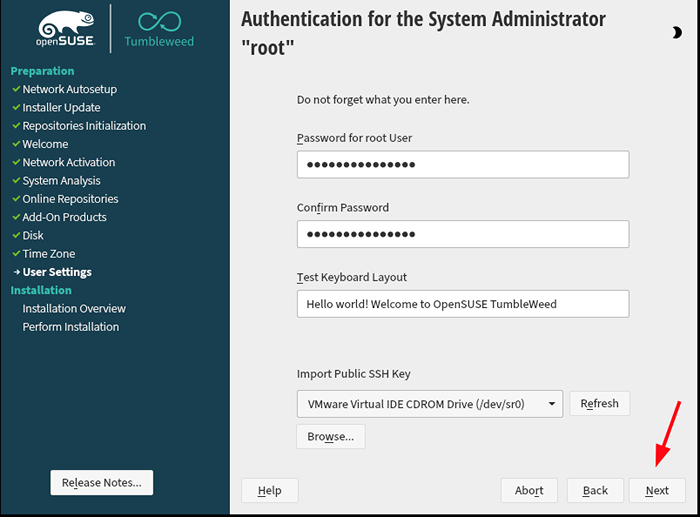Select Installation Overview in sidebar

pyautogui.click(x=74, y=309)
